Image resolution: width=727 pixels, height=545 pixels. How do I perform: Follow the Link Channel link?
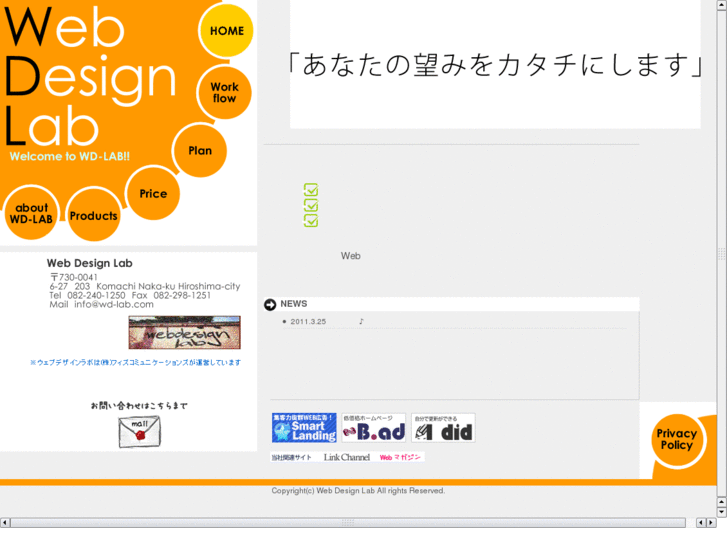click(347, 457)
